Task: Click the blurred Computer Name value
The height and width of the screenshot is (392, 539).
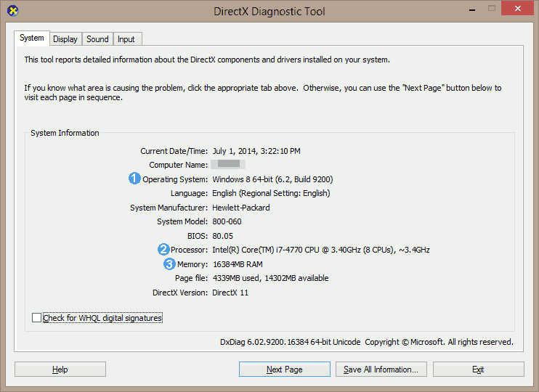Action: [x=228, y=164]
